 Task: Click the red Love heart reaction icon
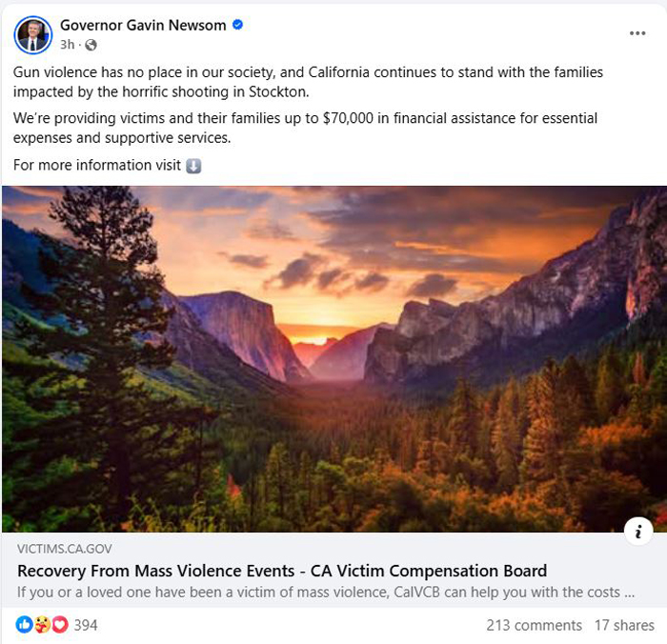(59, 625)
